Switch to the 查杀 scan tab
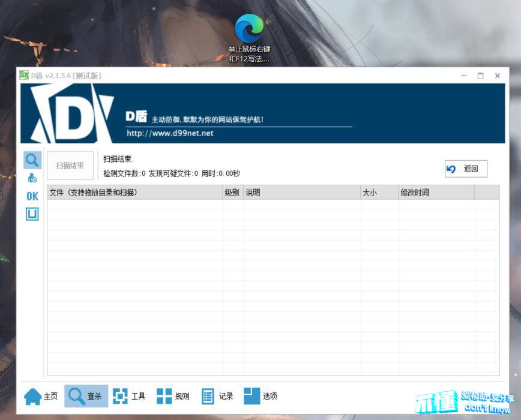 pyautogui.click(x=86, y=396)
